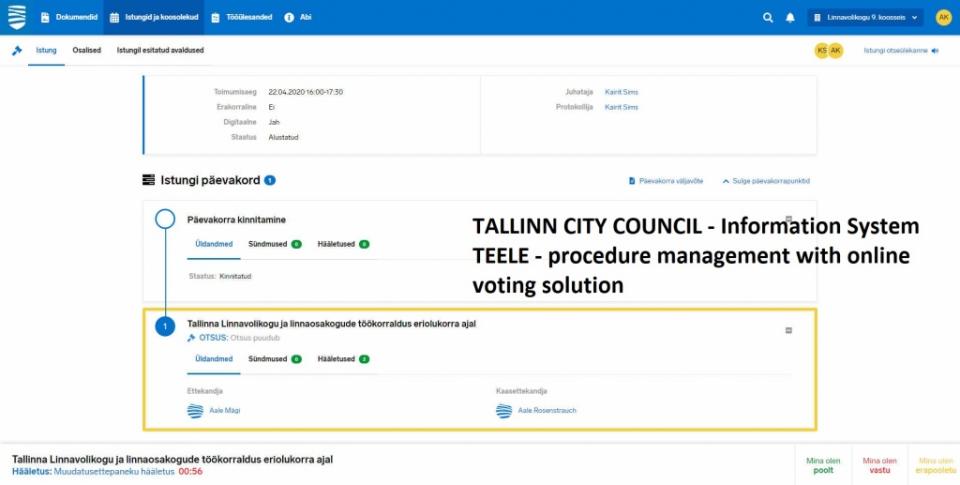Click the circle marker for Päevakorra kinnitamine
This screenshot has height=485, width=960.
[x=165, y=219]
